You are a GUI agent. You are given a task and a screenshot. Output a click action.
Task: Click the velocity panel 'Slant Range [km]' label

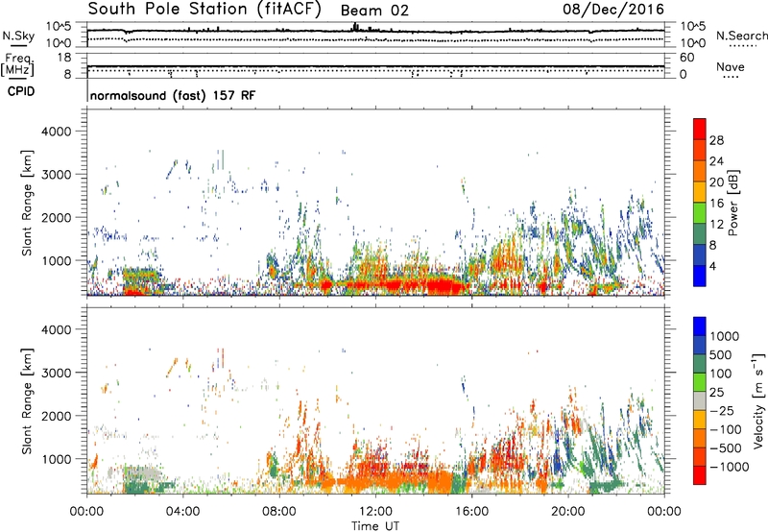(27, 400)
